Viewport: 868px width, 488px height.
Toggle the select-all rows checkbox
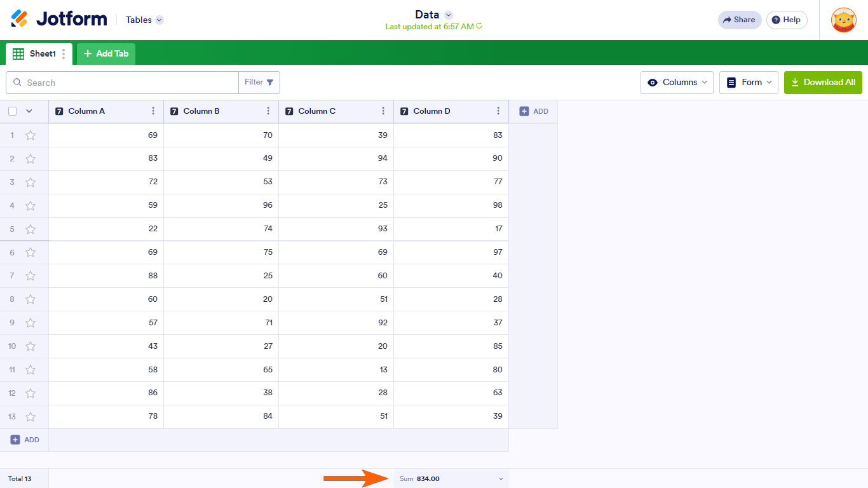pos(12,111)
